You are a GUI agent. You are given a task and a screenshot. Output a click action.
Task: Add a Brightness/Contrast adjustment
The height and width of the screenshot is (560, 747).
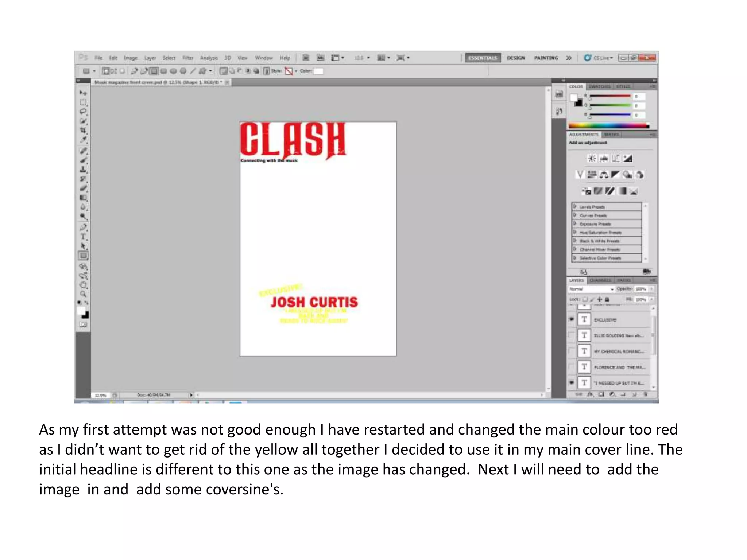pyautogui.click(x=592, y=158)
